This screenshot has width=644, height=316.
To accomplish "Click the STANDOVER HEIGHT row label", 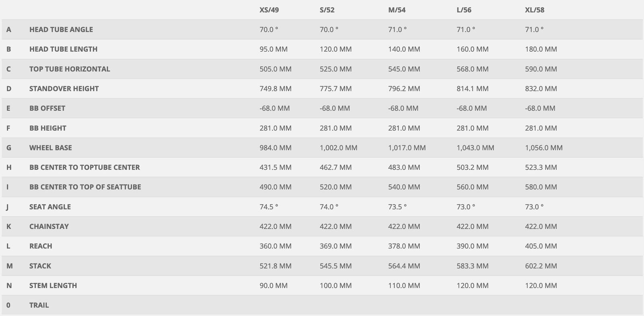I will click(64, 88).
